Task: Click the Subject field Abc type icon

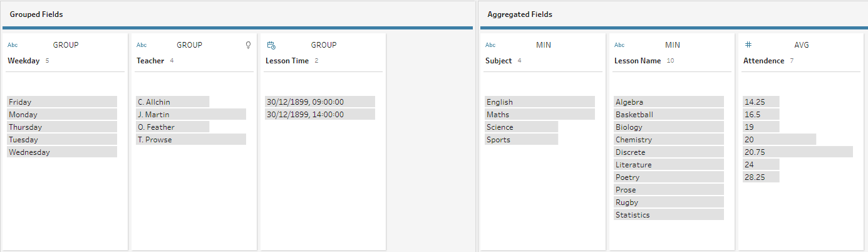Action: click(490, 45)
